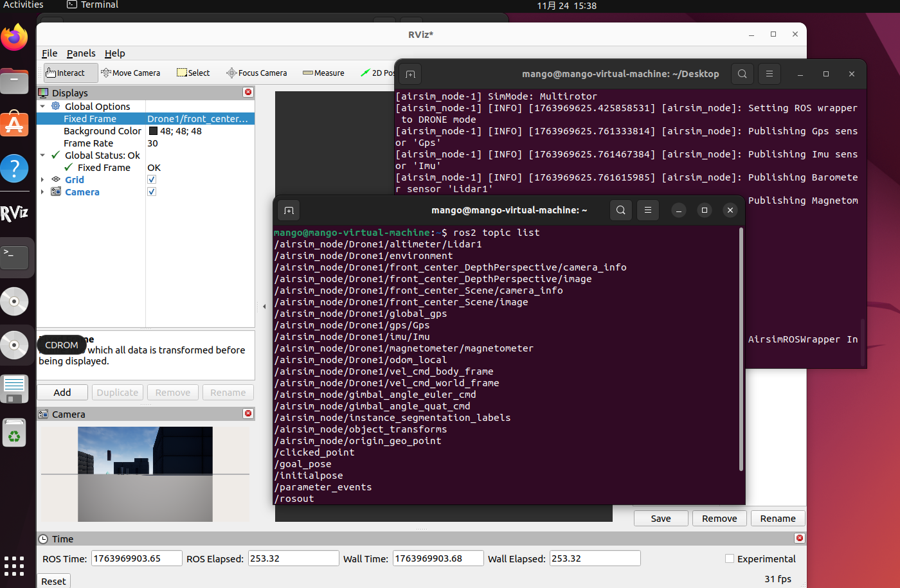Screen dimensions: 900x588
Task: Open Firefox from the dock
Action: [x=14, y=38]
